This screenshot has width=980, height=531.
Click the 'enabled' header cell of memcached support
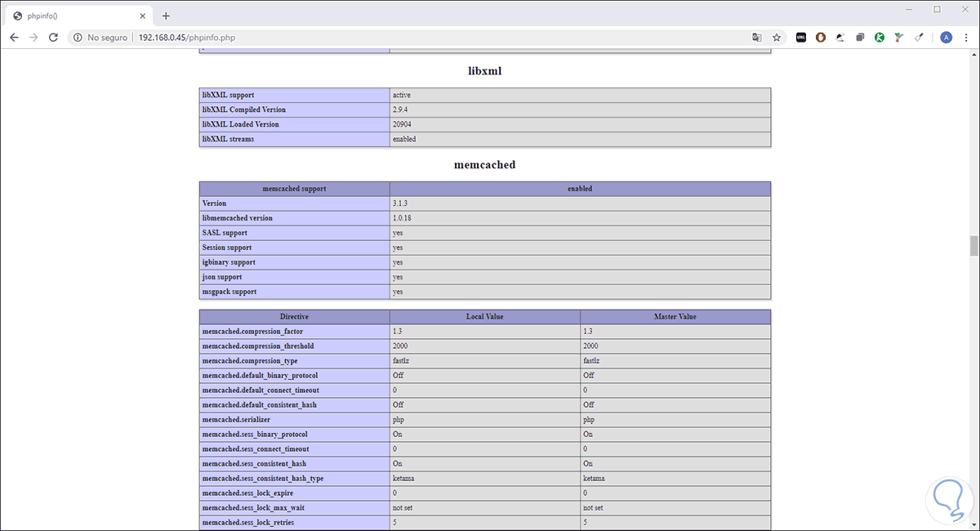(x=580, y=189)
